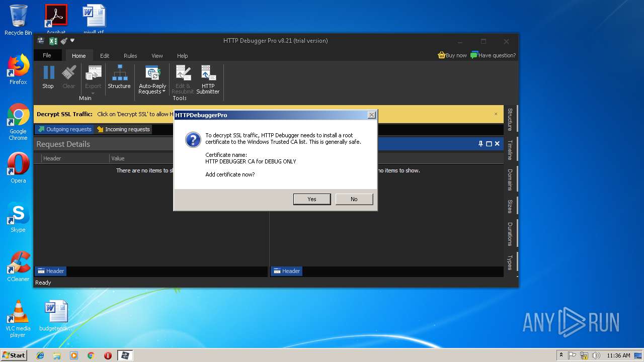644x362 pixels.
Task: Click the Stop capture icon
Action: 48,73
